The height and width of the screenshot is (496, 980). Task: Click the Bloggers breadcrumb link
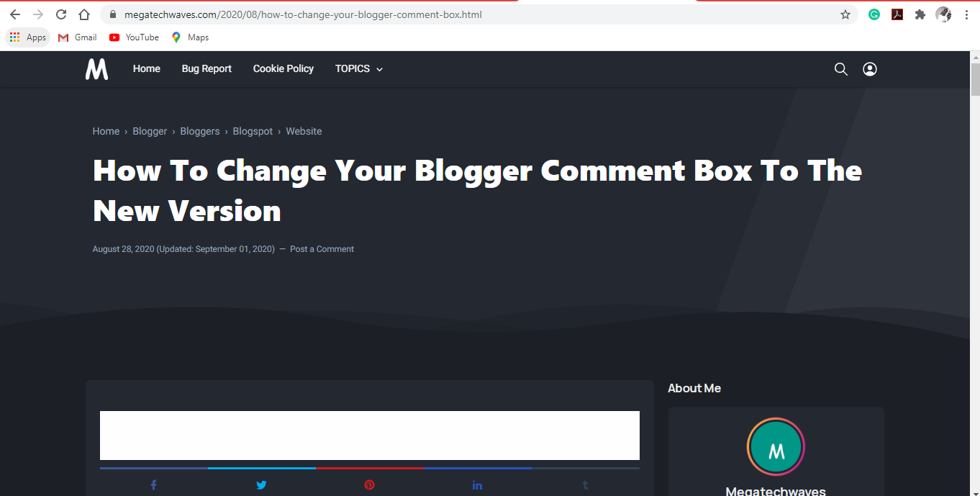[x=200, y=131]
